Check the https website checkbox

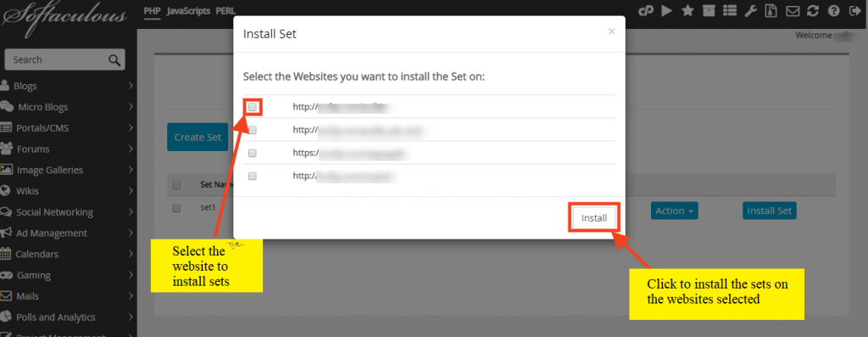(x=253, y=153)
